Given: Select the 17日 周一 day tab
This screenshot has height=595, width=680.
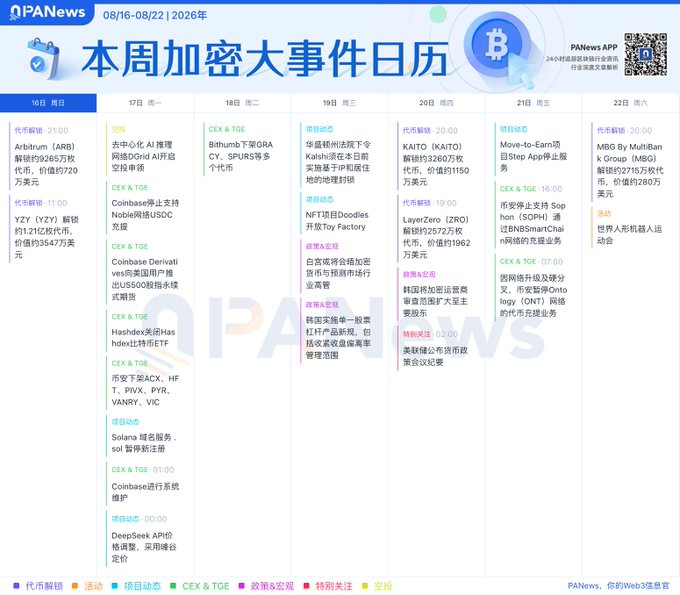Looking at the screenshot, I should [x=145, y=103].
